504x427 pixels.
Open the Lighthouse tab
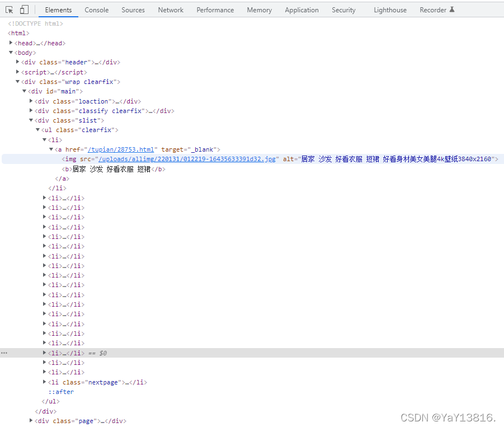pos(390,10)
